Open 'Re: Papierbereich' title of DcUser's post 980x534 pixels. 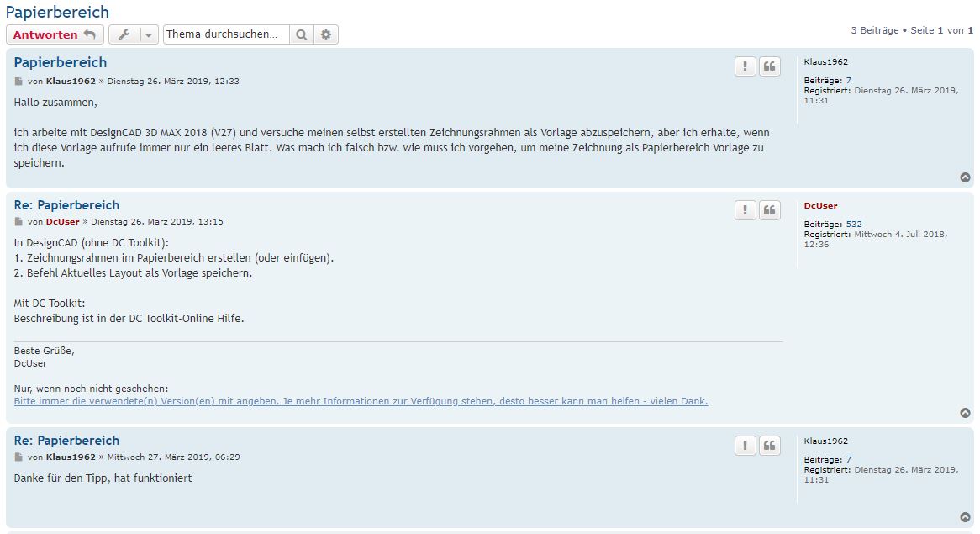(66, 205)
